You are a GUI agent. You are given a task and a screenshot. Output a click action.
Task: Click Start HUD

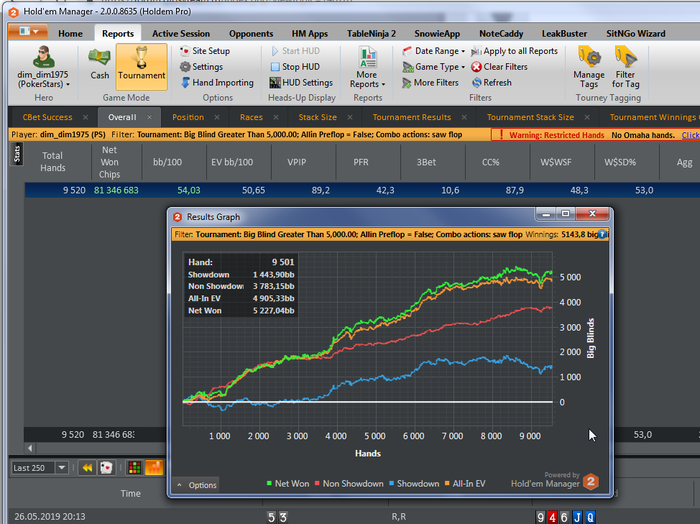295,51
